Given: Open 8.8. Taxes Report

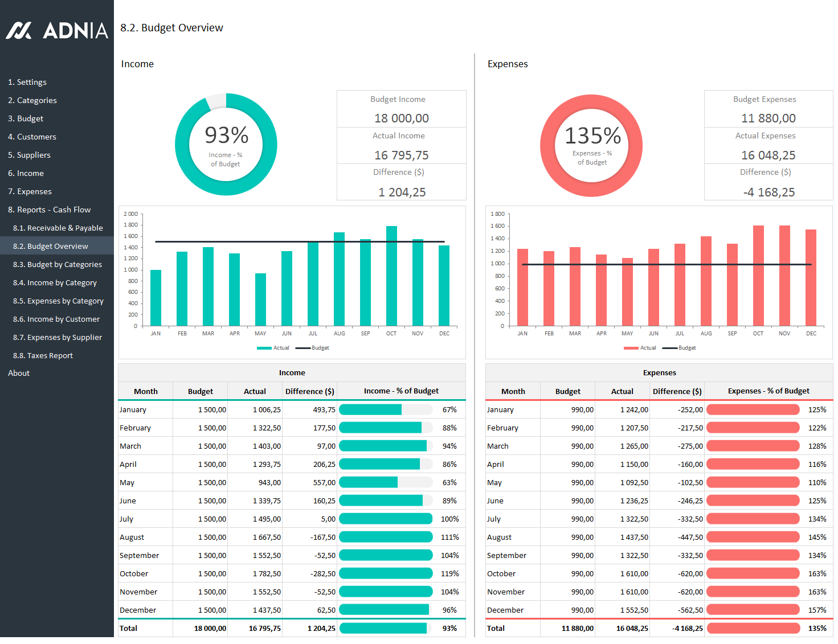Looking at the screenshot, I should point(43,355).
